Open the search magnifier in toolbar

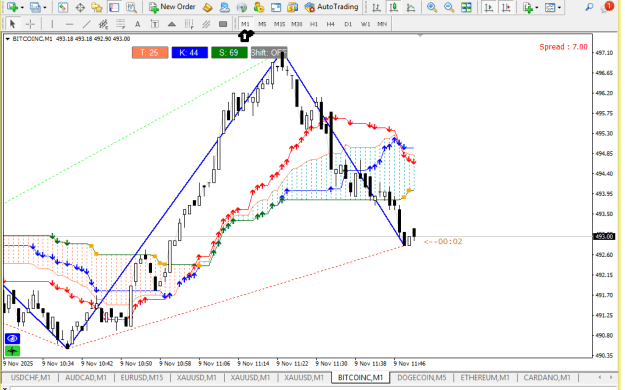click(589, 7)
